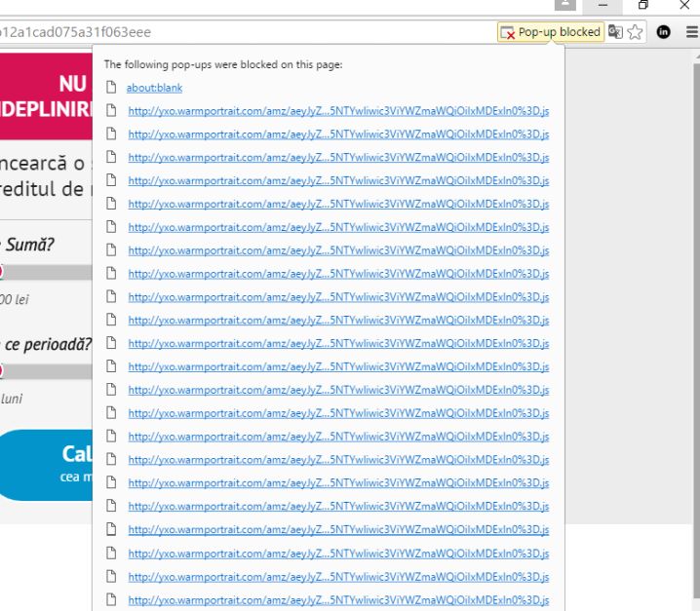Screen dimensions: 700x611
Task: Click the address bar URL text
Action: pos(76,32)
